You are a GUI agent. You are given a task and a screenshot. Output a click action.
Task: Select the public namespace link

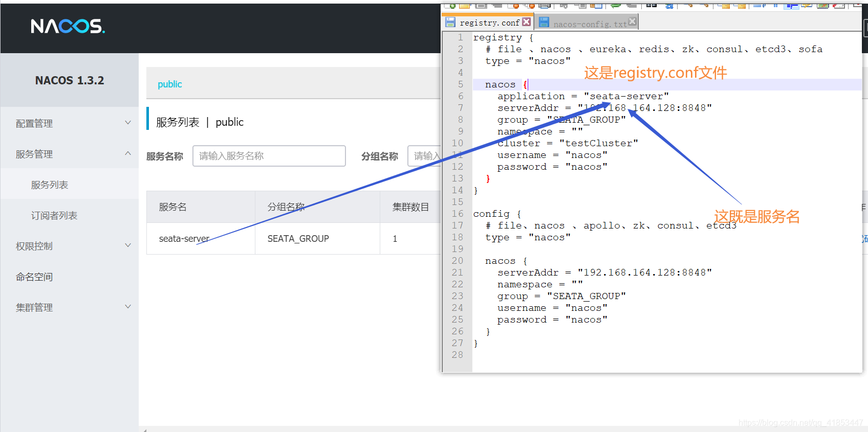click(169, 84)
